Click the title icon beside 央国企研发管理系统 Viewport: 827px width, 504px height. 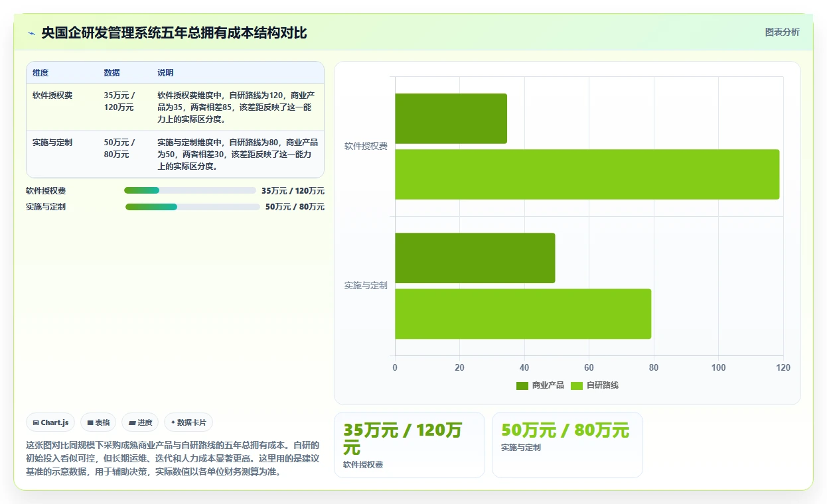(x=32, y=33)
